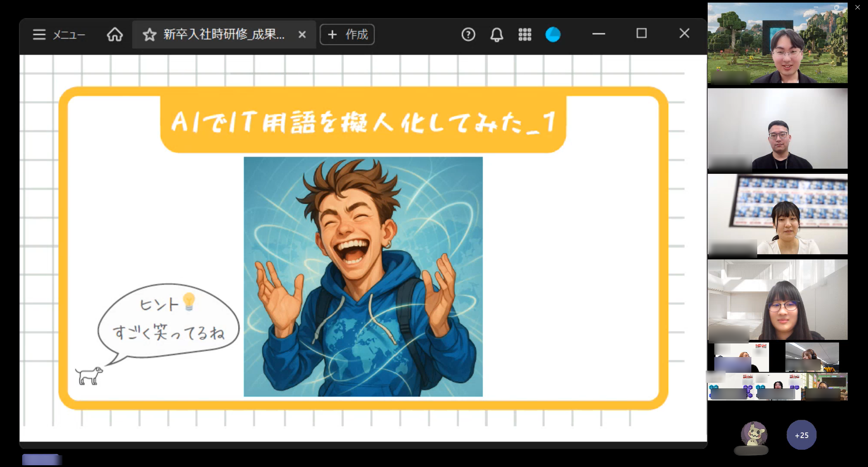The width and height of the screenshot is (868, 467).
Task: Select the Minecraft-background participant video
Action: 778,43
